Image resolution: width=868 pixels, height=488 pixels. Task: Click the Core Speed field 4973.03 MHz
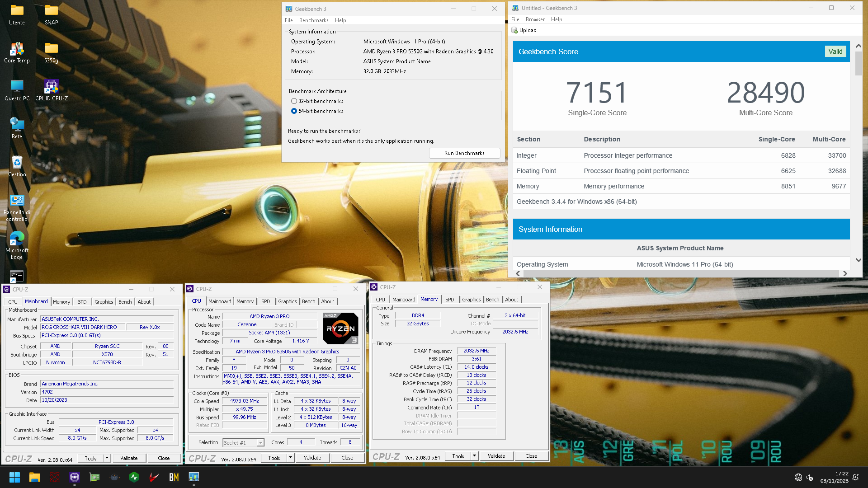(x=245, y=401)
